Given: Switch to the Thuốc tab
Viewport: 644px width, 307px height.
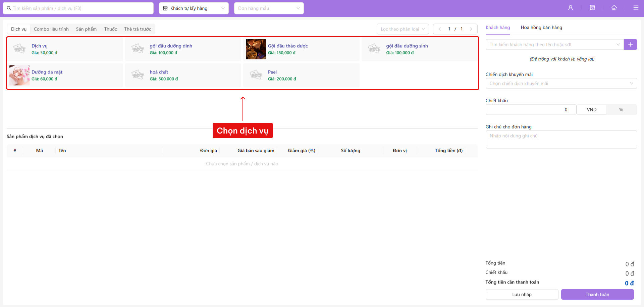Looking at the screenshot, I should (110, 29).
